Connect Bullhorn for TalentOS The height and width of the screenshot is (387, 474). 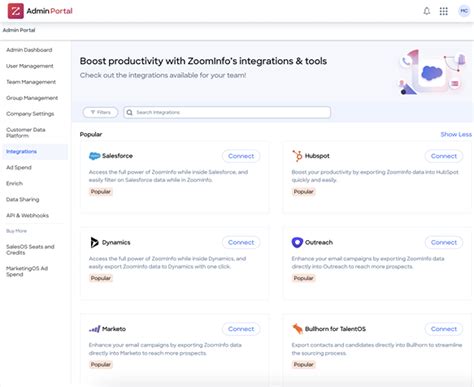[x=444, y=329]
